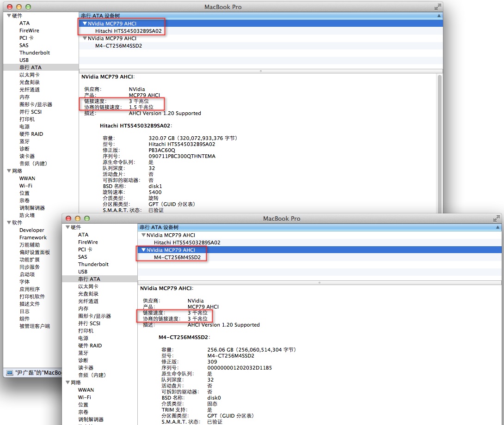Image resolution: width=504 pixels, height=425 pixels.
Task: Open 图形卡/显示器 in the back window sidebar
Action: [x=36, y=104]
